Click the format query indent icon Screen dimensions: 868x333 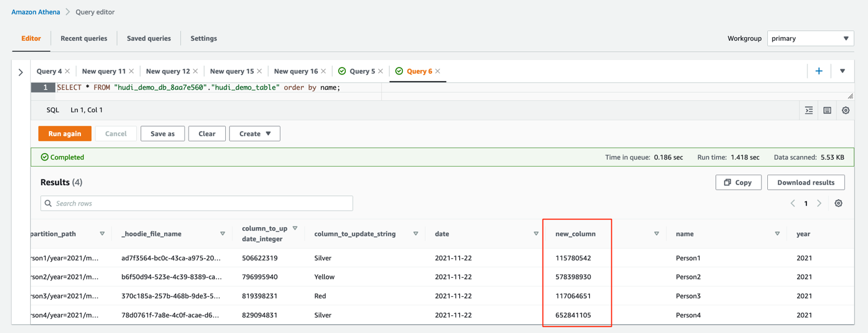point(809,110)
